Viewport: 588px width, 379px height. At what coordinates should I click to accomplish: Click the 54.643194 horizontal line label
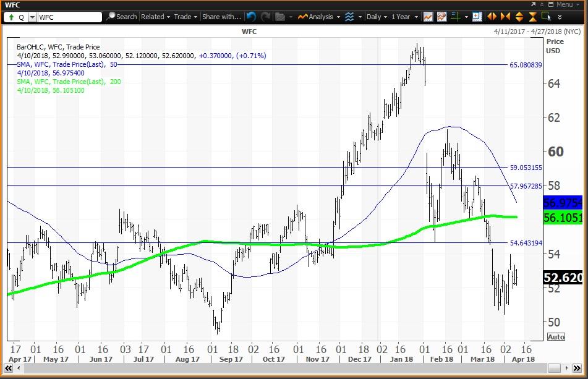coord(526,243)
